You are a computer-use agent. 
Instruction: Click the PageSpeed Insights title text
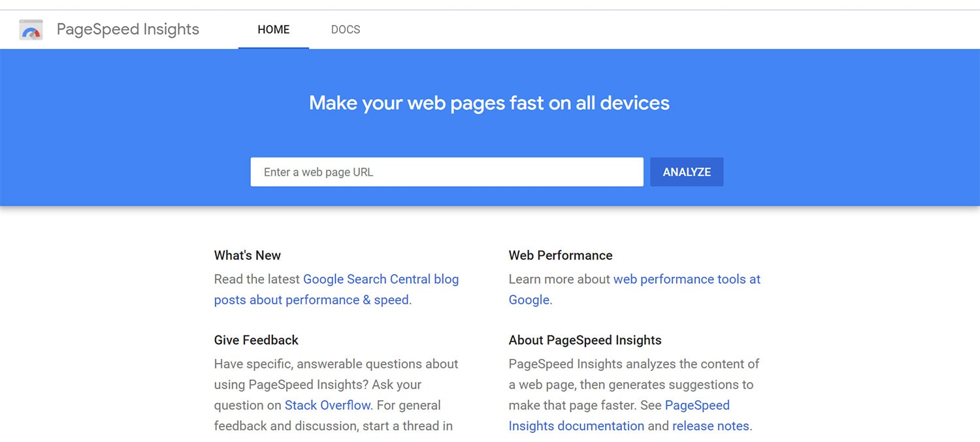tap(127, 29)
